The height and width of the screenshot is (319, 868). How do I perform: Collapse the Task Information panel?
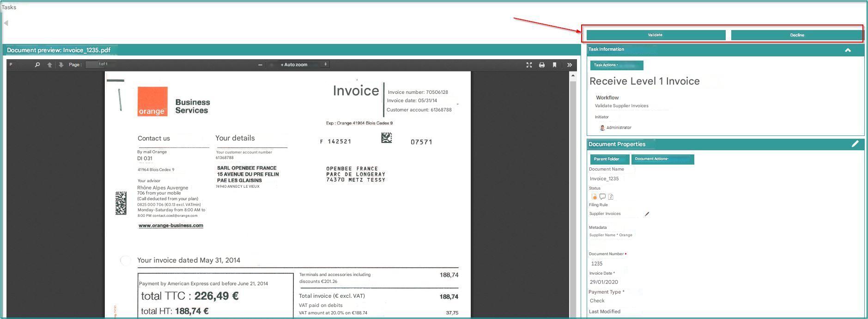(848, 50)
